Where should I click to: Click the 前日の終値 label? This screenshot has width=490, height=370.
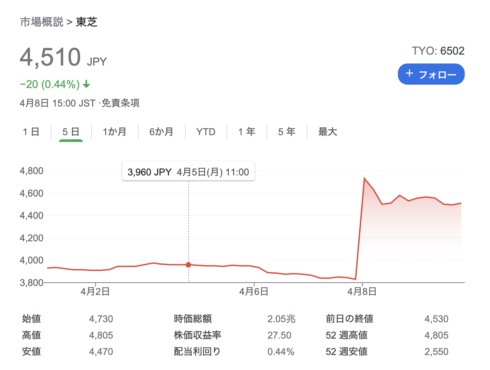pos(349,319)
